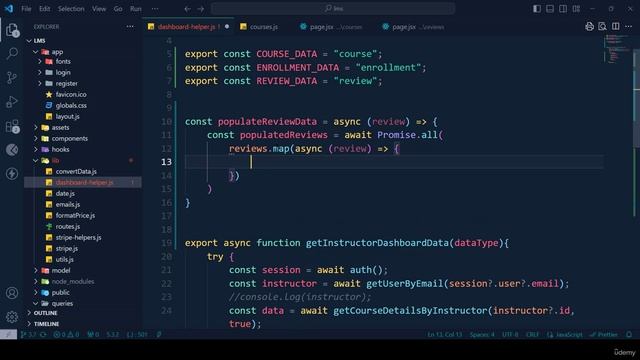640x360 pixels.
Task: Click the command center search box
Action: click(333, 9)
